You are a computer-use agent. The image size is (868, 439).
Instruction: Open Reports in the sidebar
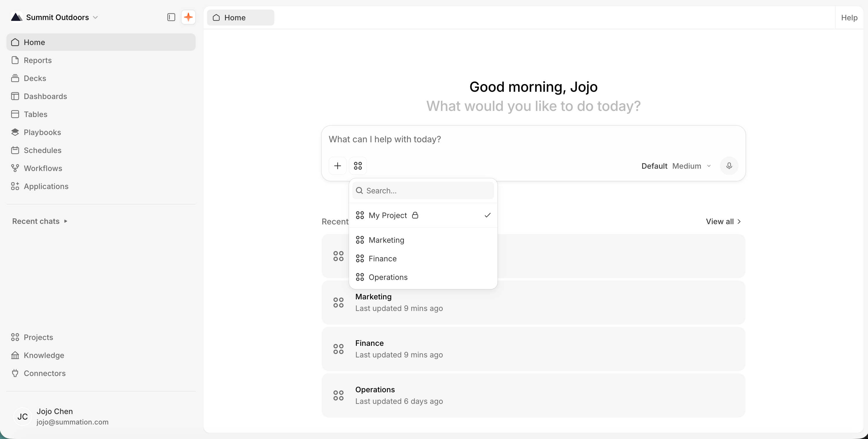pos(101,60)
